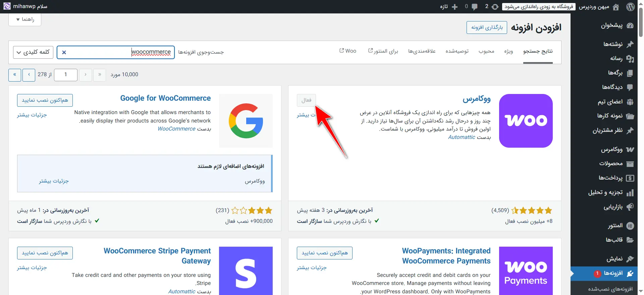Open جزئیات بیشتر for Google for WooCommerce
Viewport: 644px width, 295px height.
32,115
